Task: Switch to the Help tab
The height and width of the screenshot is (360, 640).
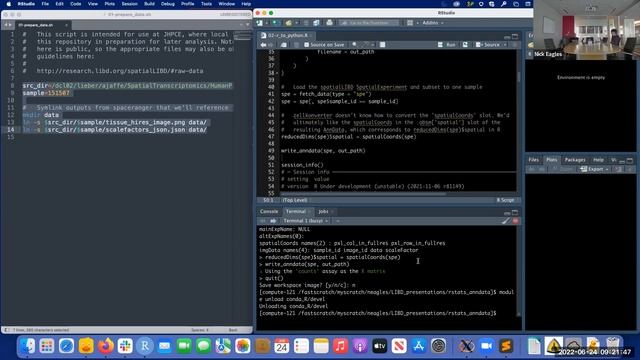Action: click(598, 160)
